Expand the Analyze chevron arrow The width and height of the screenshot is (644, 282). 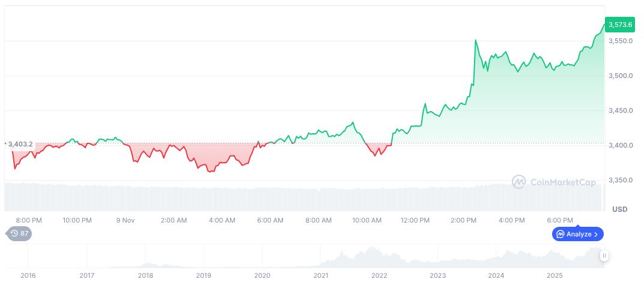coord(597,234)
